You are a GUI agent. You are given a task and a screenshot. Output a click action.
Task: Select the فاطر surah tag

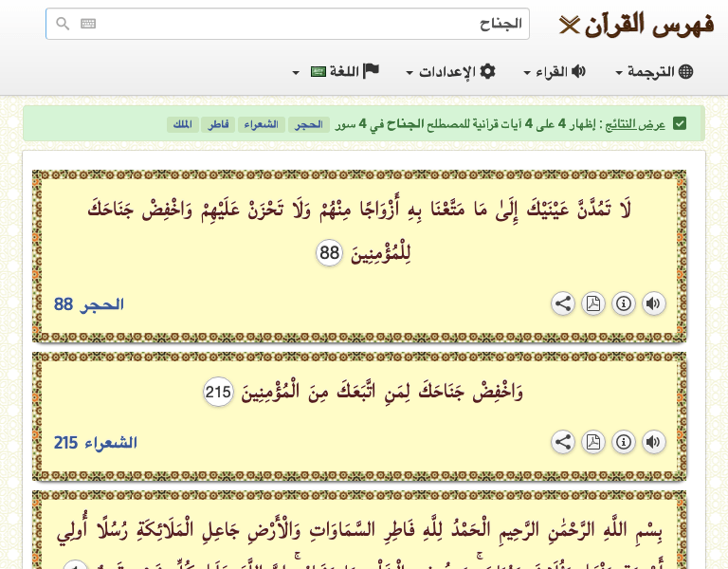click(x=219, y=124)
